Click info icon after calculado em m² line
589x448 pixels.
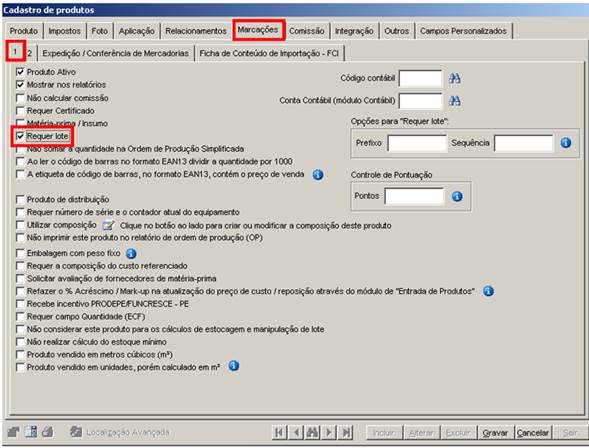pyautogui.click(x=234, y=366)
